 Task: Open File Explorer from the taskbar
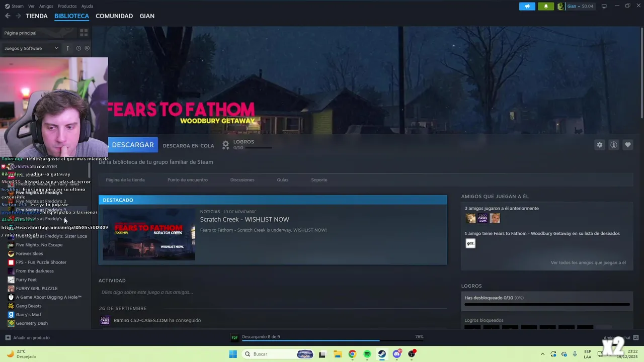(337, 354)
